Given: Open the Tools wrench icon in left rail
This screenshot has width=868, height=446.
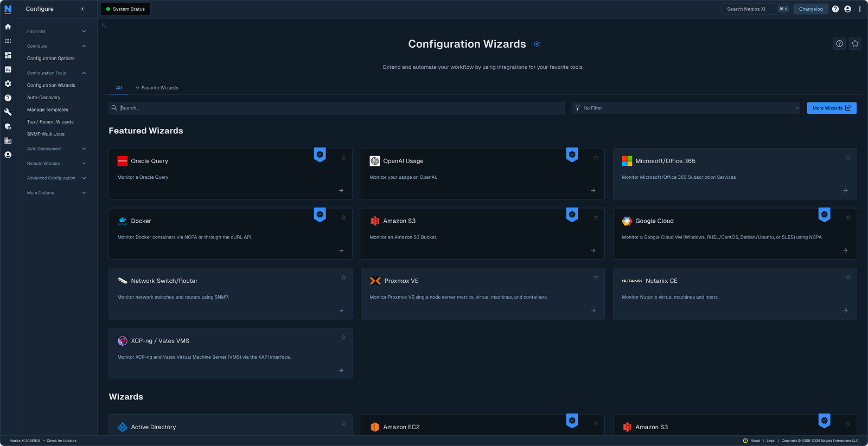Looking at the screenshot, I should 8,112.
